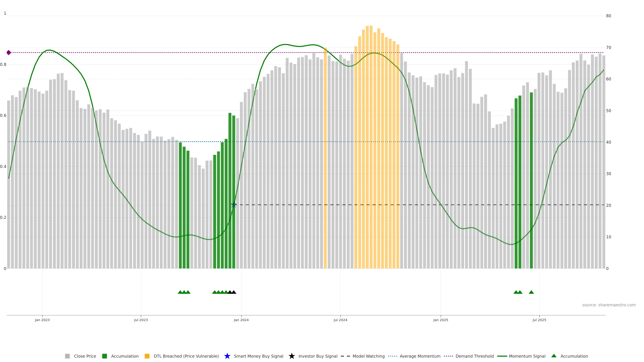The image size is (644, 362).
Task: Click the purple diamond Demand Threshold marker
Action: pos(9,52)
